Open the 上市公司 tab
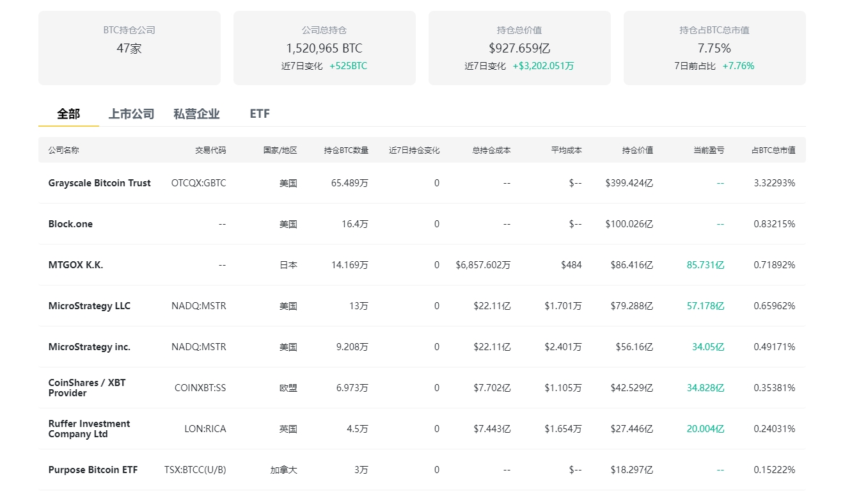 pos(131,114)
